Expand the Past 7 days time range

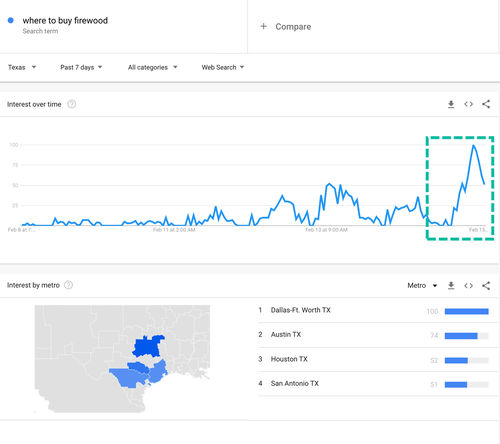pos(81,67)
